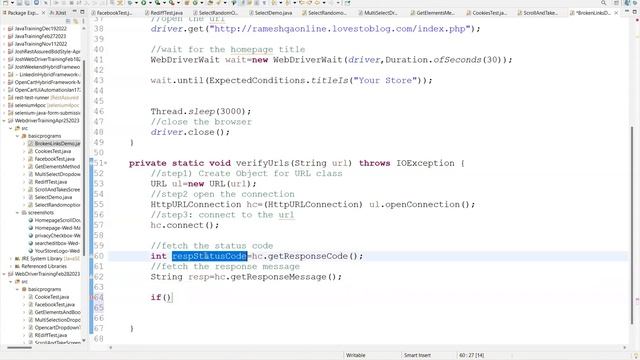Screen dimensions: 640x360
Task: Click the Save All toolbar icon
Action: (27, 3)
